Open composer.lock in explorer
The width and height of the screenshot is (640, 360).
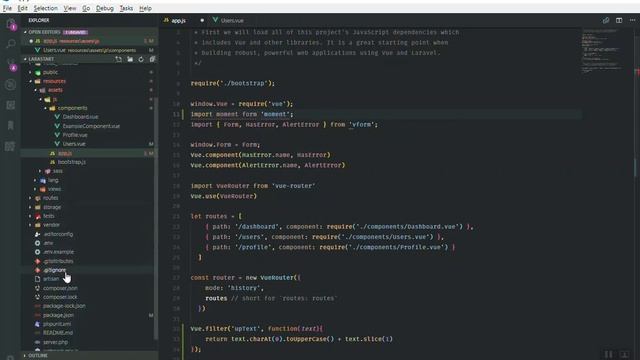[60, 297]
